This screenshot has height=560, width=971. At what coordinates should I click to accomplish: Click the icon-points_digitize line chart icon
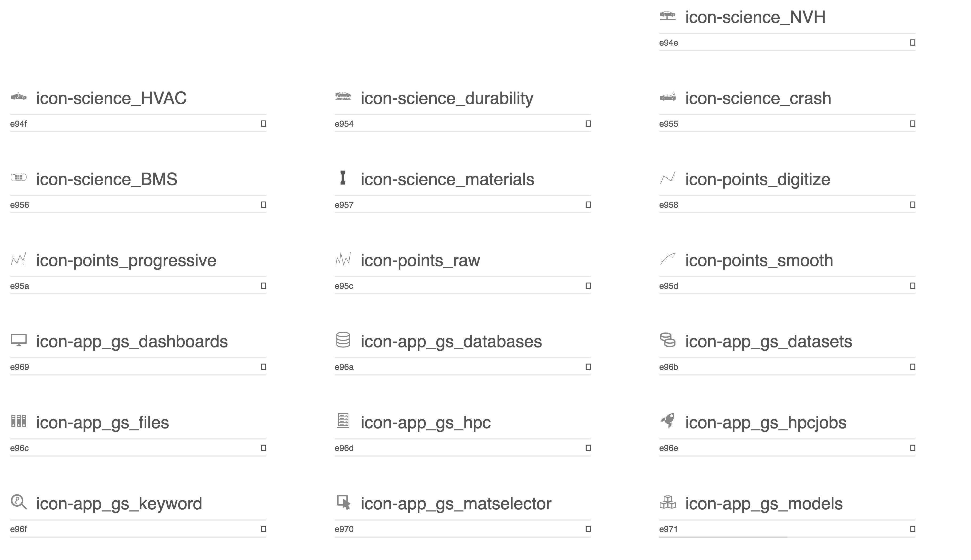667,178
